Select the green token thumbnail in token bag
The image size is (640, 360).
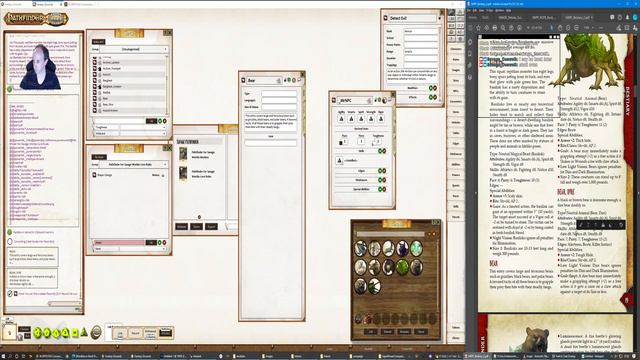pos(402,267)
